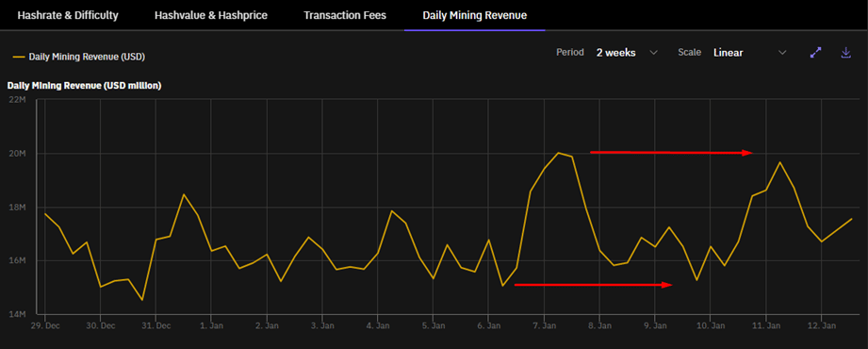868x349 pixels.
Task: Click the 6. Jan date label
Action: [x=488, y=325]
